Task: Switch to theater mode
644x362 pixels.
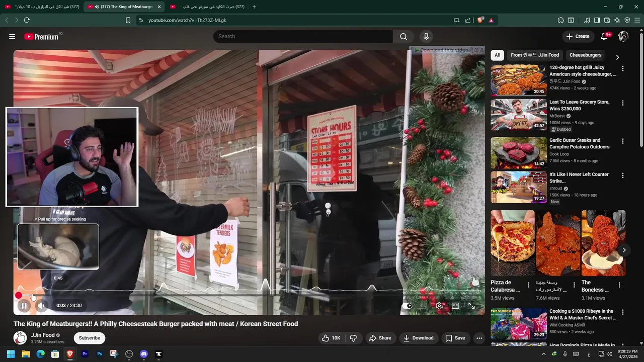Action: (x=455, y=306)
